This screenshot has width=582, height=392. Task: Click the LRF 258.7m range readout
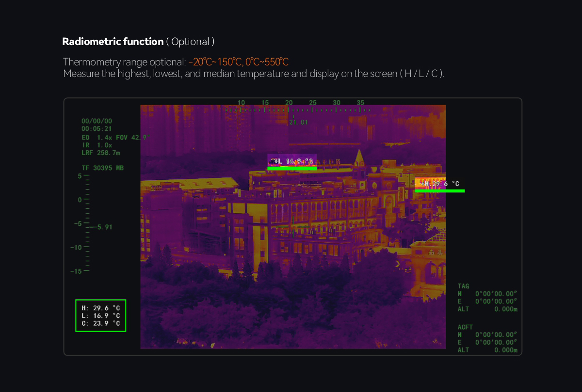pos(101,153)
